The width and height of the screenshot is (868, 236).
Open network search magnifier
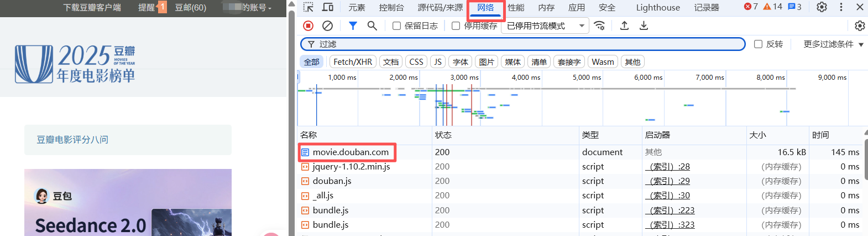pyautogui.click(x=372, y=25)
